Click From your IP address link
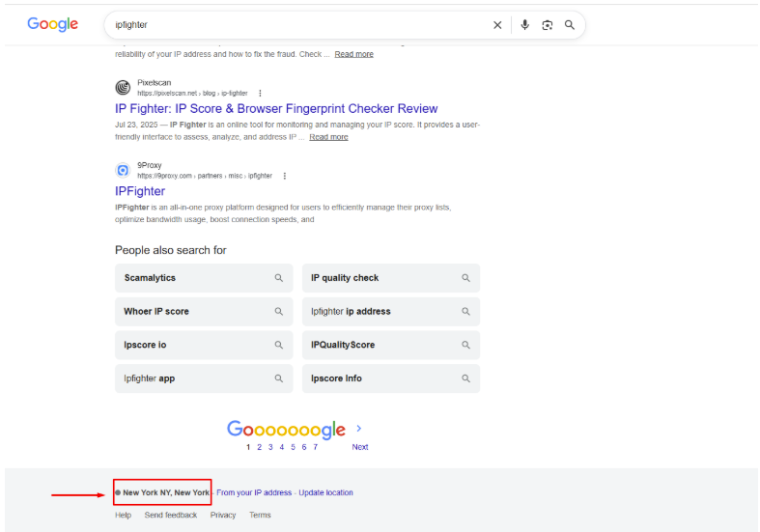The width and height of the screenshot is (760, 532). tap(254, 492)
